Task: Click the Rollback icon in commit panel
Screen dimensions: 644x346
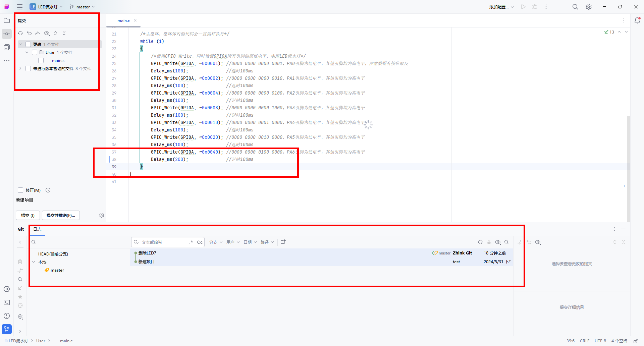Action: click(29, 33)
